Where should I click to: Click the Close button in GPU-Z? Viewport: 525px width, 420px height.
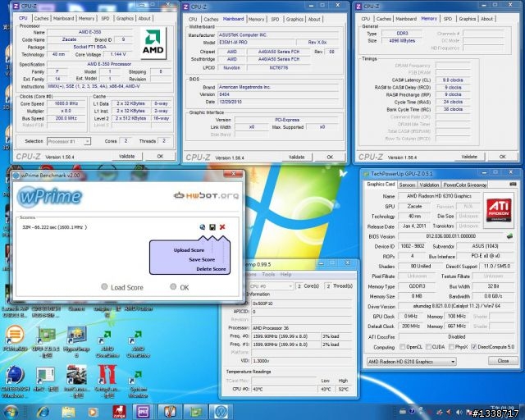click(x=503, y=361)
